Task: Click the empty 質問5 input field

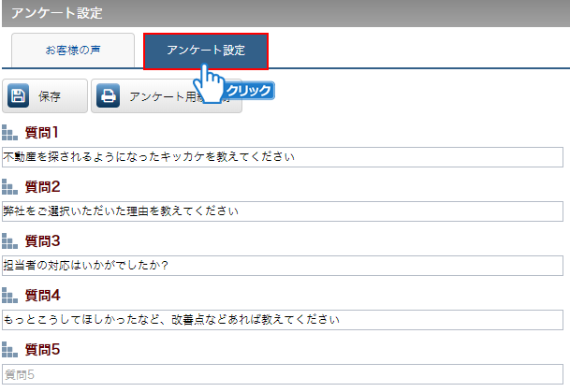Action: point(283,374)
